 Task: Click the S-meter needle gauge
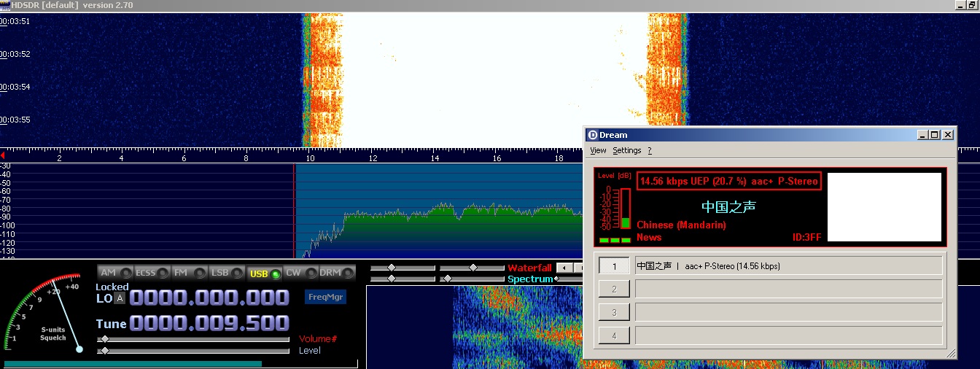pos(45,312)
